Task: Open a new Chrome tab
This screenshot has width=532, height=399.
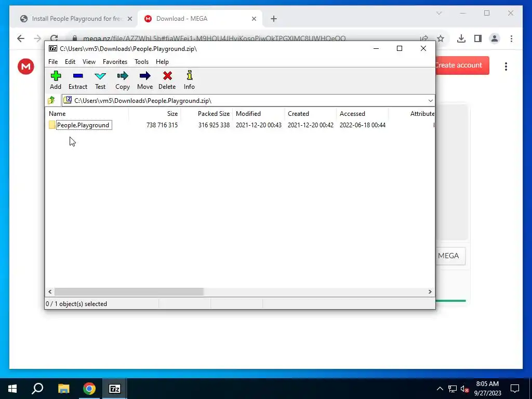Action: 274,19
